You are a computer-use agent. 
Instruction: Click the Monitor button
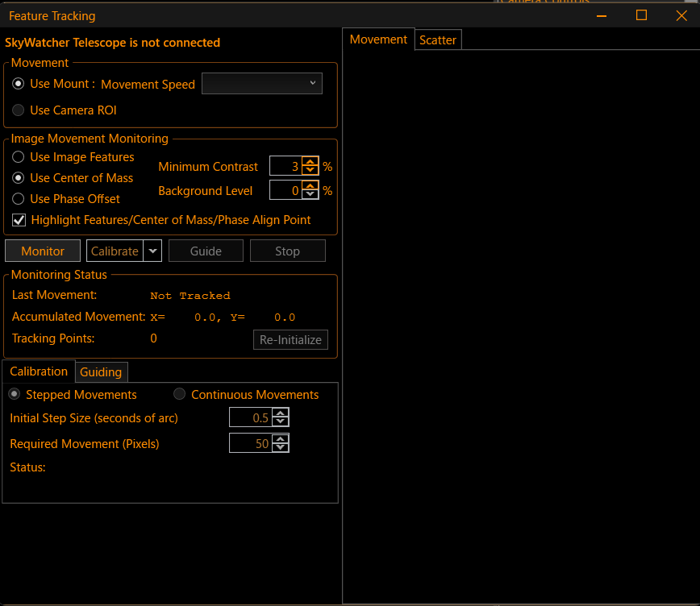click(x=43, y=251)
